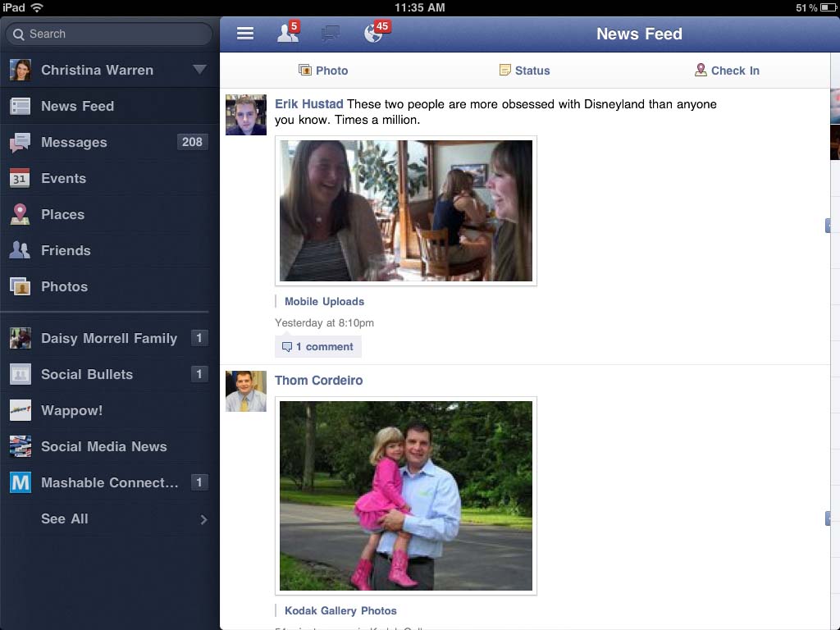Tap the 11:35 AM clock
840x630 pixels.
[419, 7]
